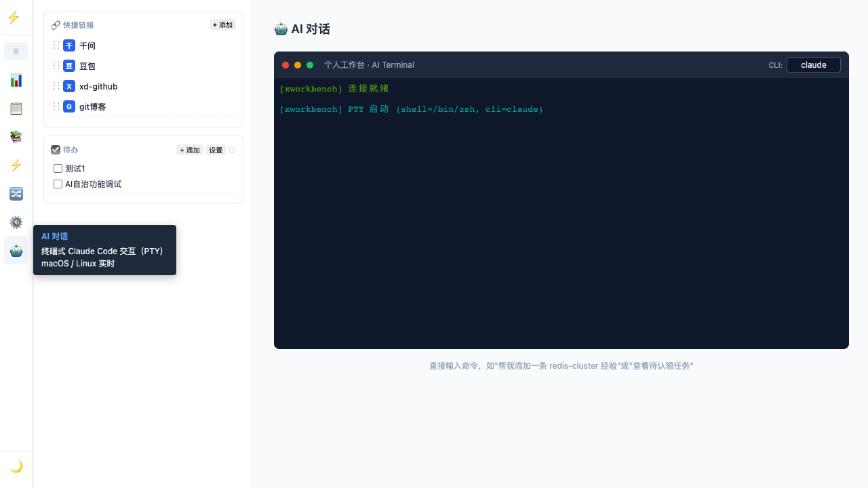Toggle dark mode with the moon icon

(x=16, y=466)
